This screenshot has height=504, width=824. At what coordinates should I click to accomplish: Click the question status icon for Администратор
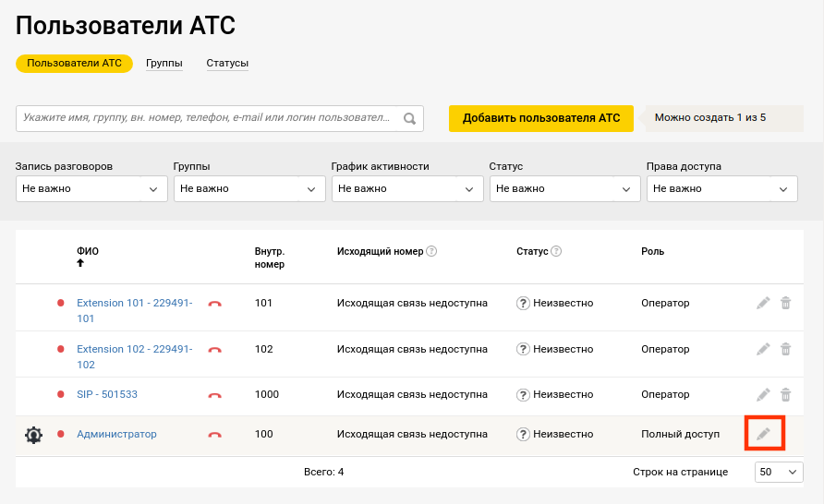coord(523,434)
